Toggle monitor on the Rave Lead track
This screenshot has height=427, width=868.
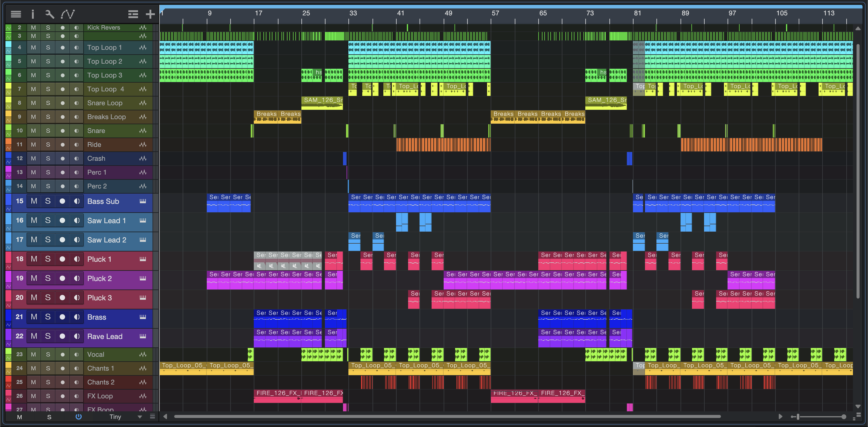pos(77,336)
